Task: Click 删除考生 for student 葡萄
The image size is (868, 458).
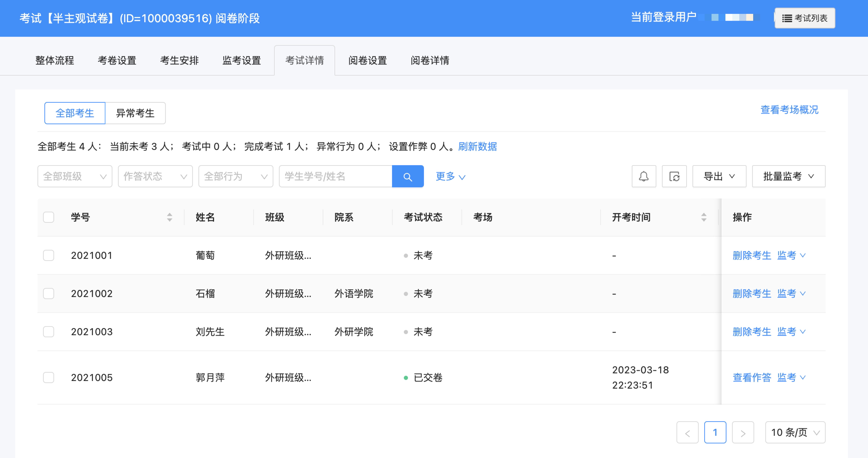Action: point(752,255)
